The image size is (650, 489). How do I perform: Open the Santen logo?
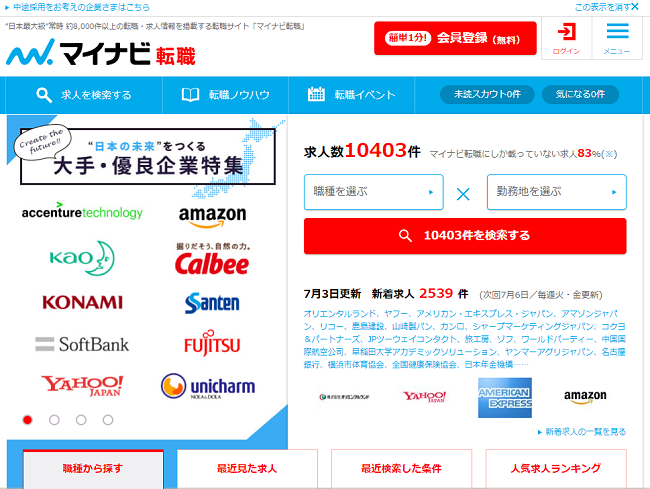[212, 303]
